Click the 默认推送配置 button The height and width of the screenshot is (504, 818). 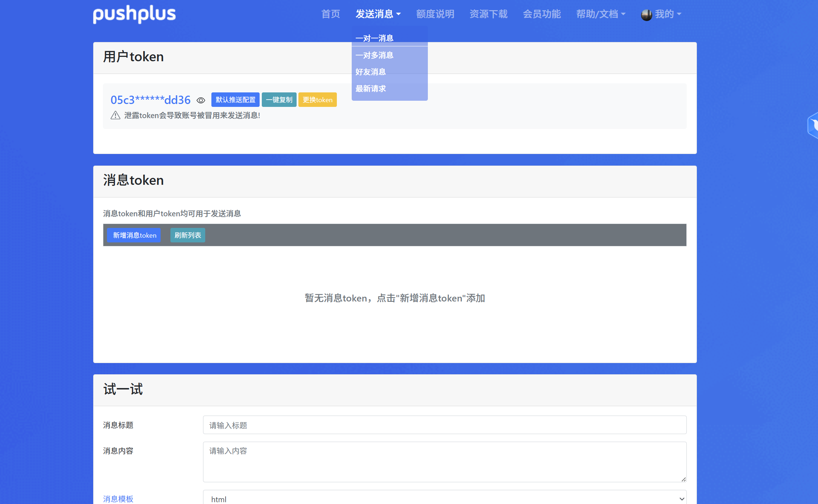[235, 100]
